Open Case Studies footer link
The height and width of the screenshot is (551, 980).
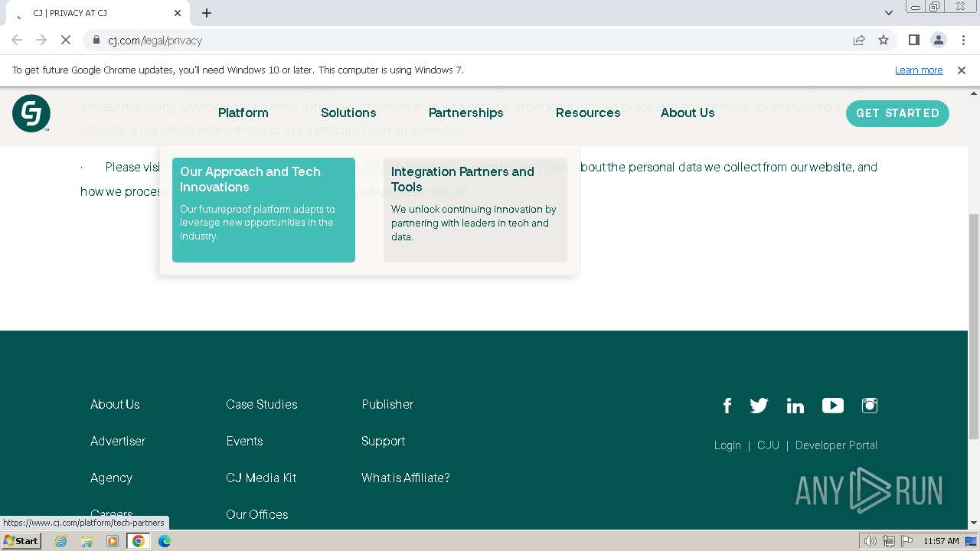[262, 404]
